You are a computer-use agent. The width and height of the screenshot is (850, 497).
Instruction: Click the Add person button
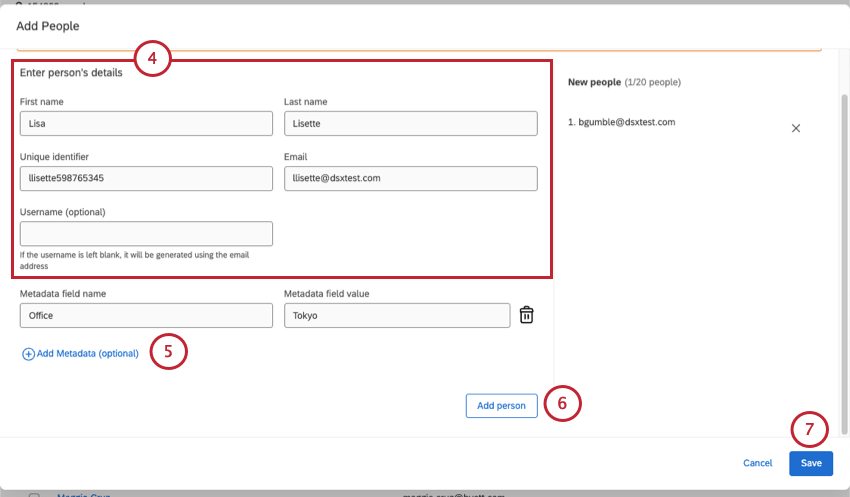click(501, 405)
